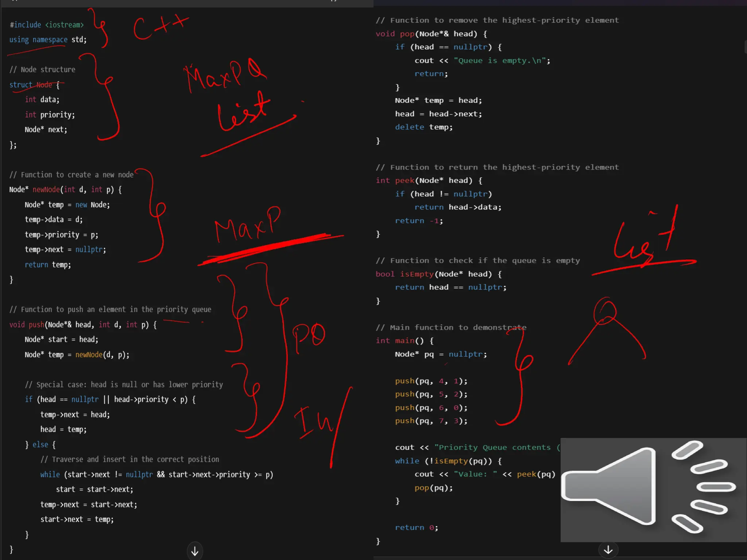
Task: Click the 'push(pq, 4, 1);' call
Action: pos(431,381)
